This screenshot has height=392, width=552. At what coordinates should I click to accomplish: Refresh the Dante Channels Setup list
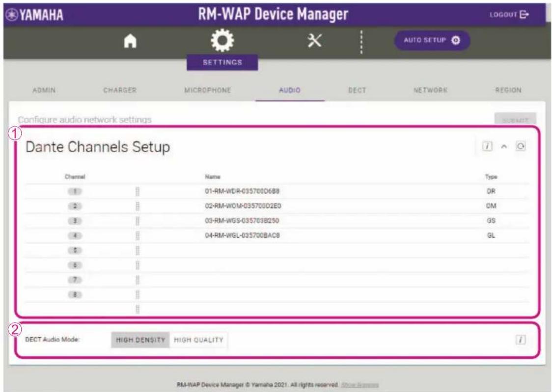(x=521, y=146)
